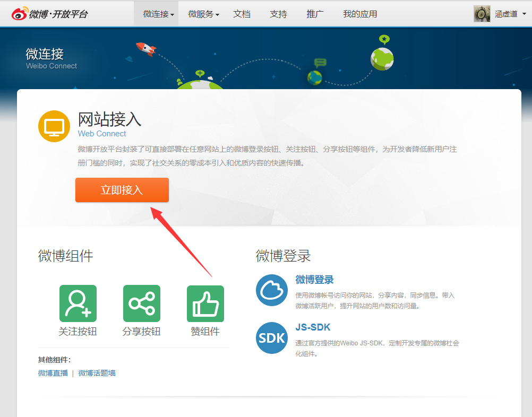
Task: Follow the 微博话题墙 link
Action: tap(97, 373)
